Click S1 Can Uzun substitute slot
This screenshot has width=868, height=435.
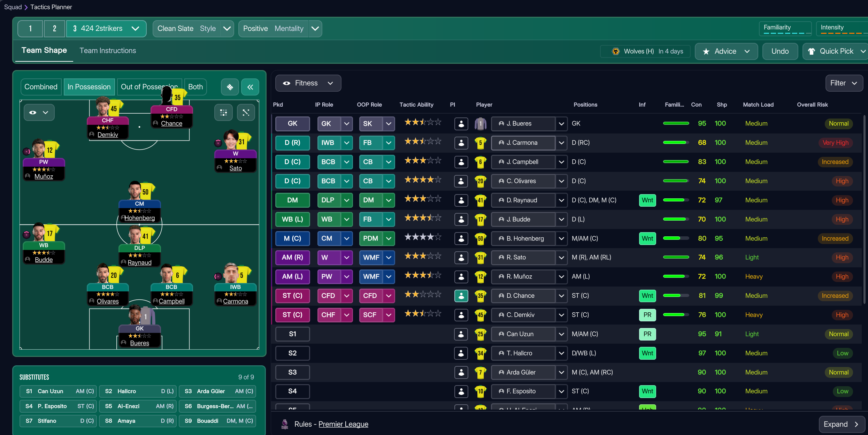(58, 391)
